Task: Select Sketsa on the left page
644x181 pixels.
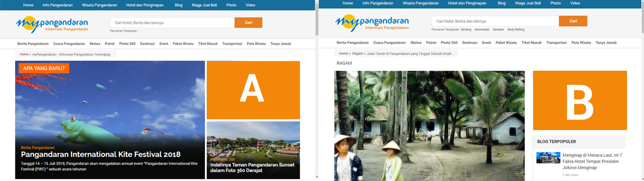Action: pyautogui.click(x=95, y=43)
